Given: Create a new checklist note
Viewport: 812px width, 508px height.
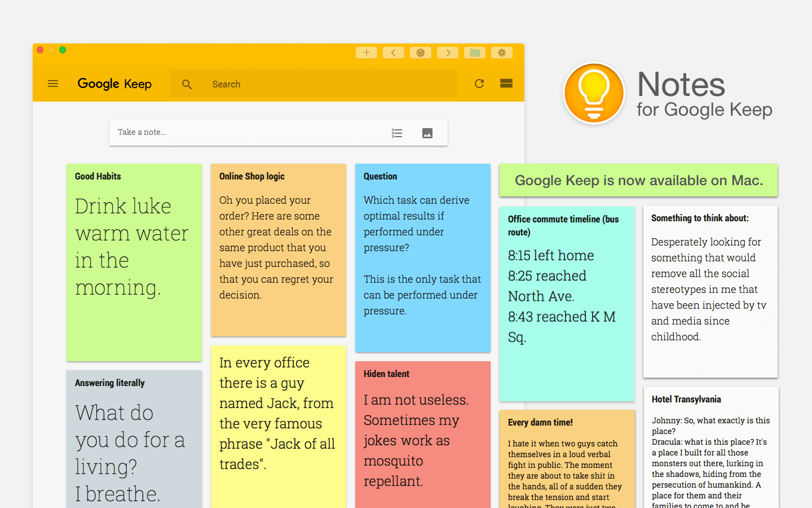Looking at the screenshot, I should [x=397, y=133].
